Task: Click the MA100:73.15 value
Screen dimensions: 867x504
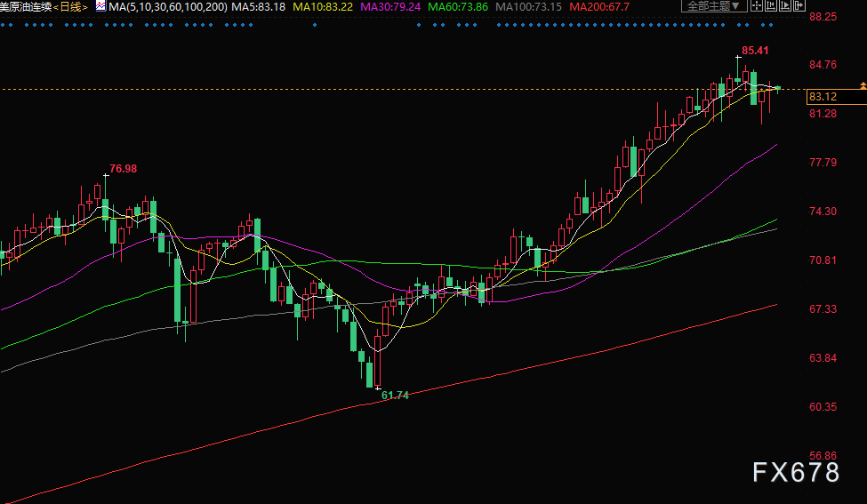Action: click(x=528, y=6)
